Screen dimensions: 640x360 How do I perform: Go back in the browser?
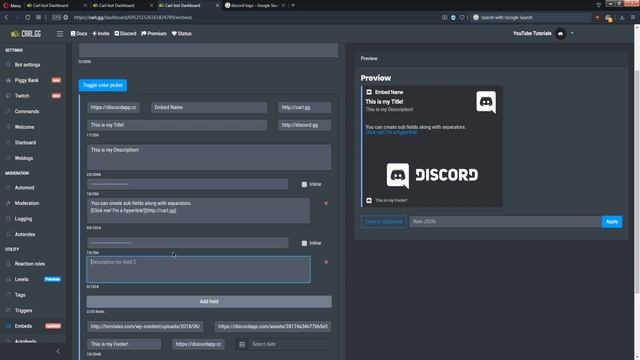tap(7, 18)
